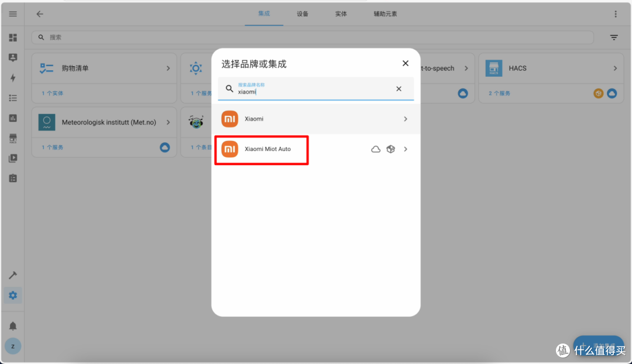Viewport: 632px width, 364px height.
Task: Go back with the left arrow
Action: (x=40, y=14)
